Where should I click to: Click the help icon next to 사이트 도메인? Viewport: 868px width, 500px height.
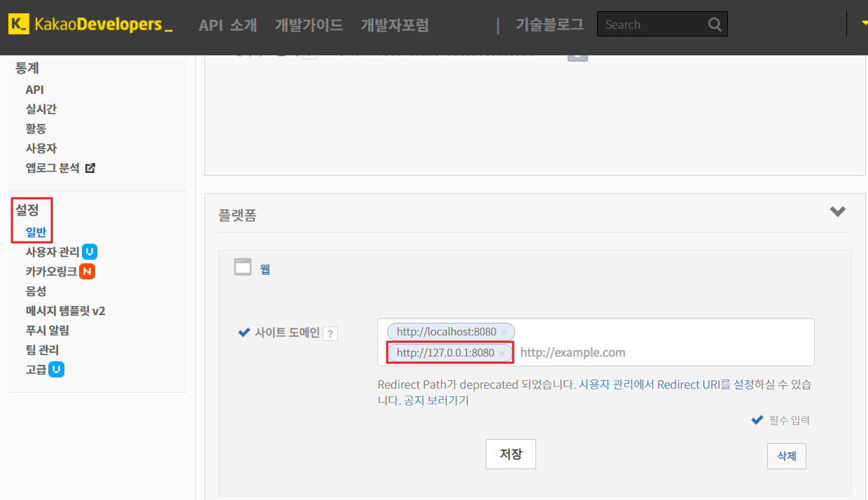[330, 333]
